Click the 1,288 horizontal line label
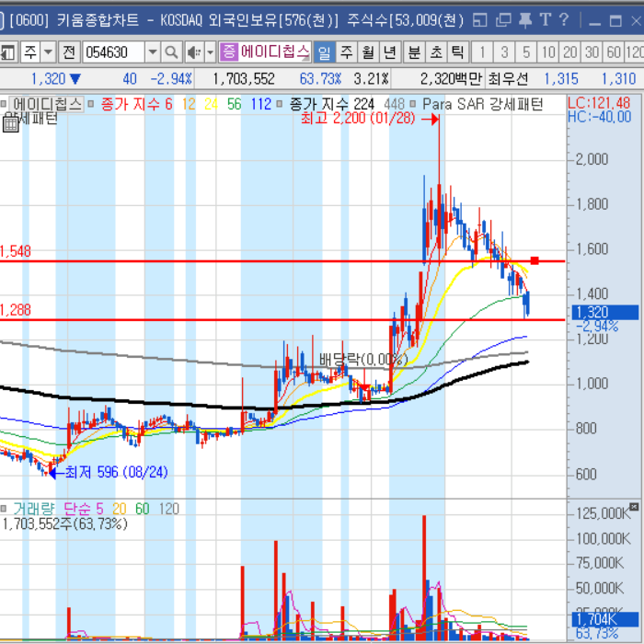 (x=16, y=310)
